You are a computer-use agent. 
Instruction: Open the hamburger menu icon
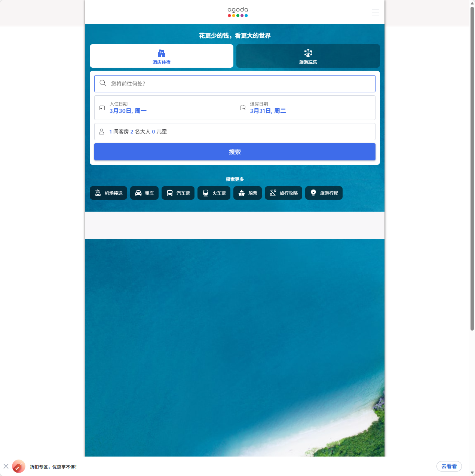(375, 12)
